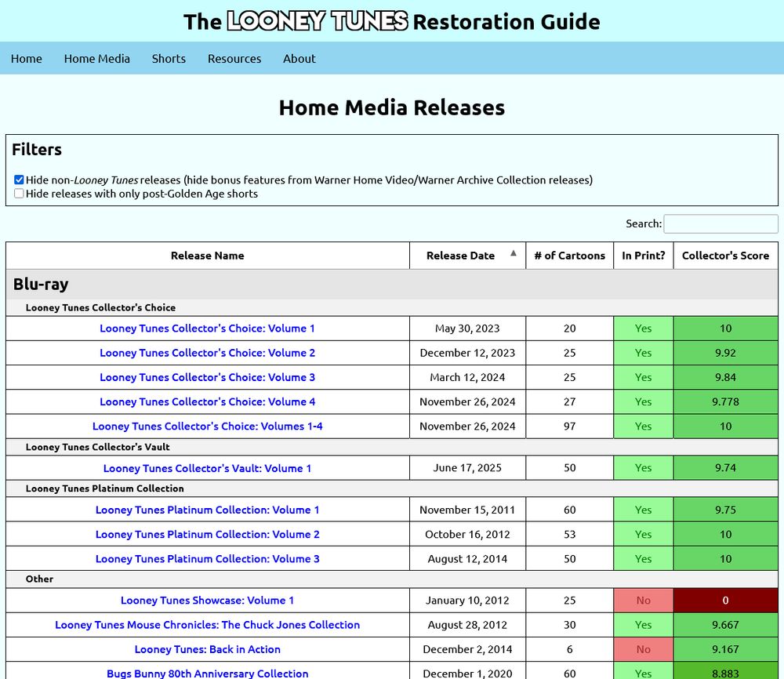Click the June 17, 2025 date cell
This screenshot has height=679, width=784.
tap(467, 468)
